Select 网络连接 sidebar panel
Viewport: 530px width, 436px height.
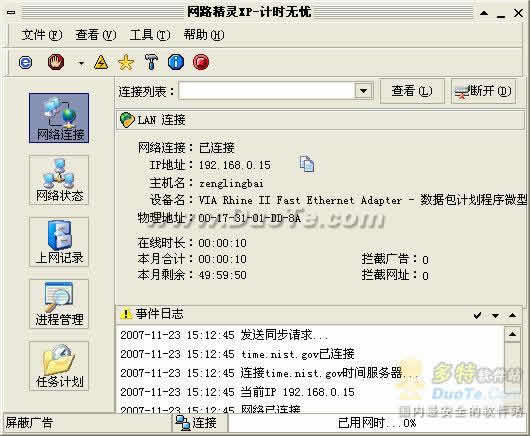(59, 118)
